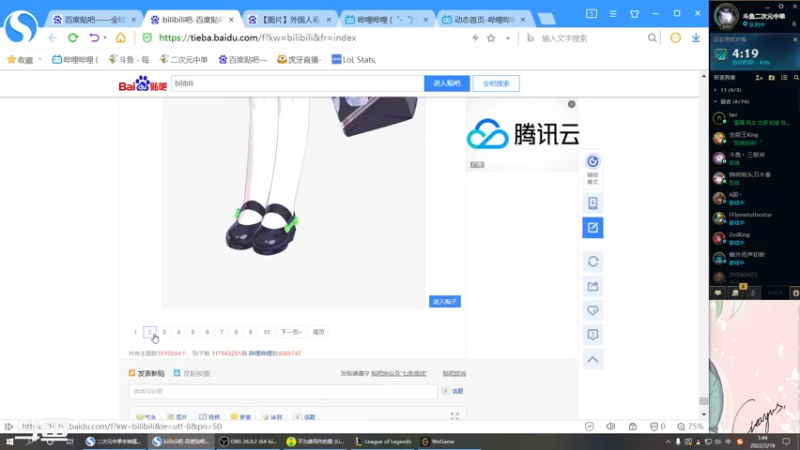Select the 发起投票 poll tab
800x450 pixels.
pyautogui.click(x=192, y=373)
